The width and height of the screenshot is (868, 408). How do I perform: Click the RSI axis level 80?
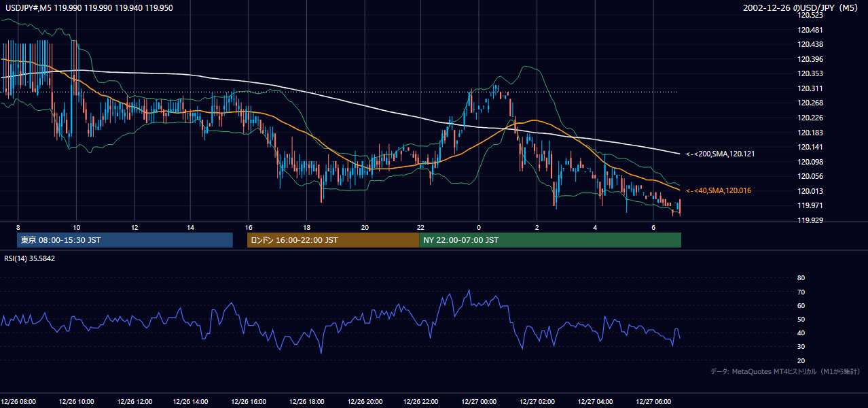801,278
